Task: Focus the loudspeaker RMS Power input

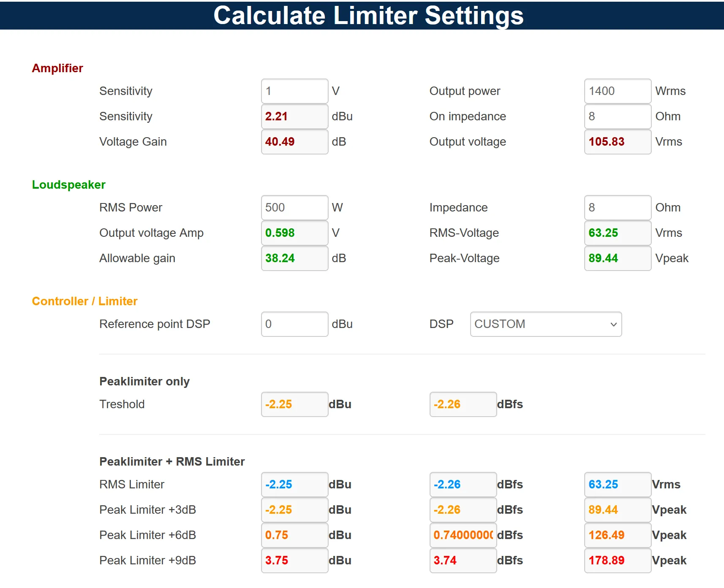Action: pos(295,208)
